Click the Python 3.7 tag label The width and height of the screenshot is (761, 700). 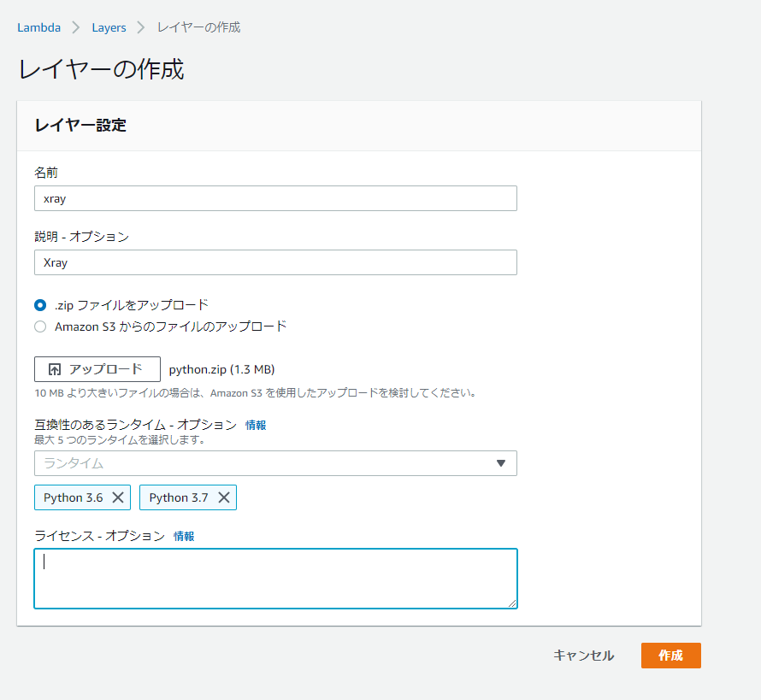tap(179, 497)
